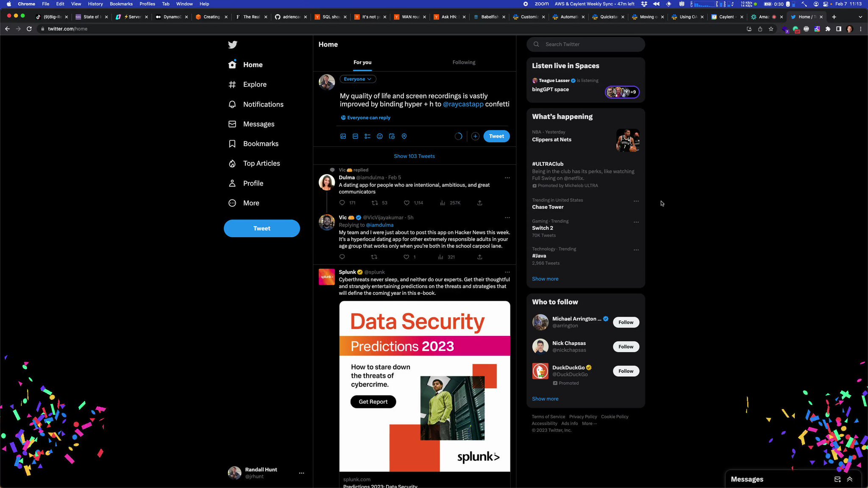Join the bingGPT space avatars
This screenshot has height=488, width=868.
(622, 92)
